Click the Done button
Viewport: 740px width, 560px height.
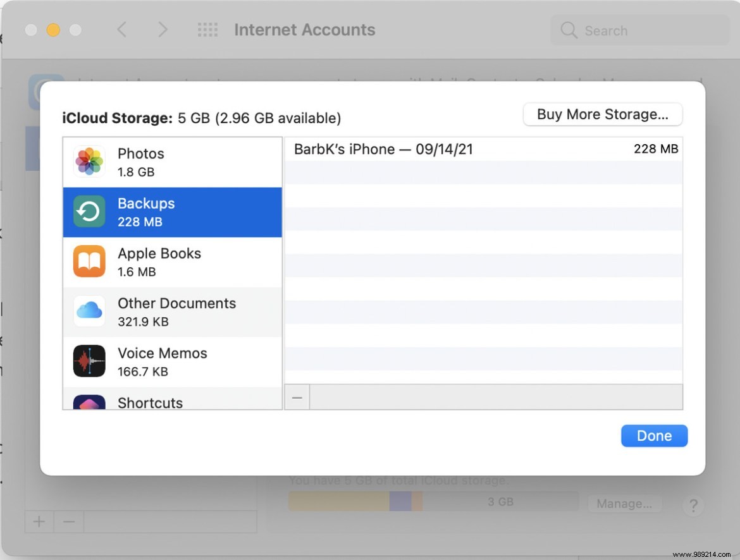click(654, 435)
